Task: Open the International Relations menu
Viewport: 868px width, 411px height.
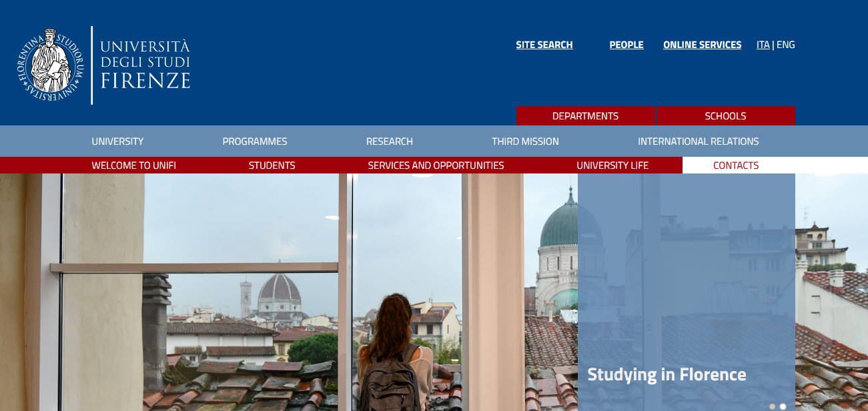Action: 699,141
